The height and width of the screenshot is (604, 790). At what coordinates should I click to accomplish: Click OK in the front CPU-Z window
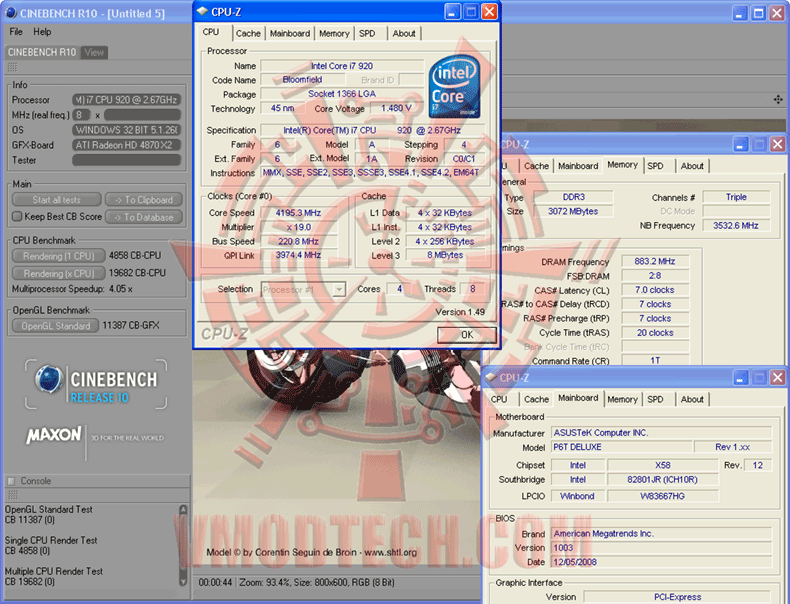467,334
